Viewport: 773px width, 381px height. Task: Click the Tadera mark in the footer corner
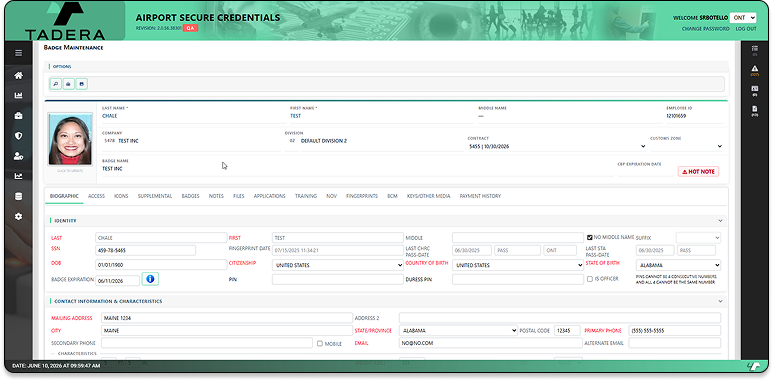click(754, 366)
